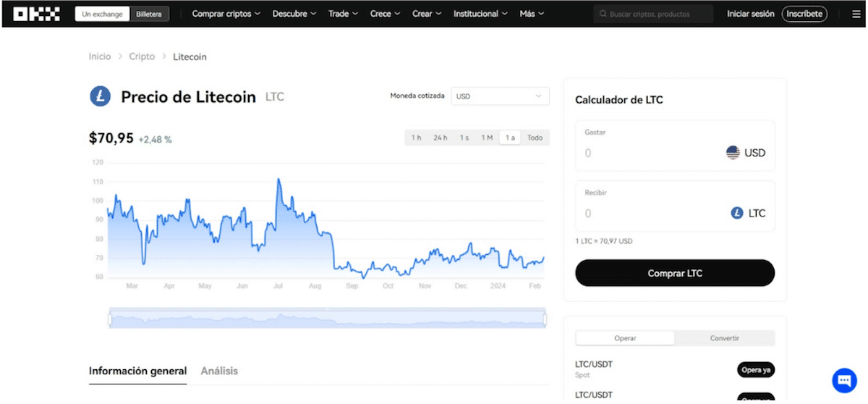The height and width of the screenshot is (404, 868).
Task: Select the Todo chart range
Action: click(535, 138)
